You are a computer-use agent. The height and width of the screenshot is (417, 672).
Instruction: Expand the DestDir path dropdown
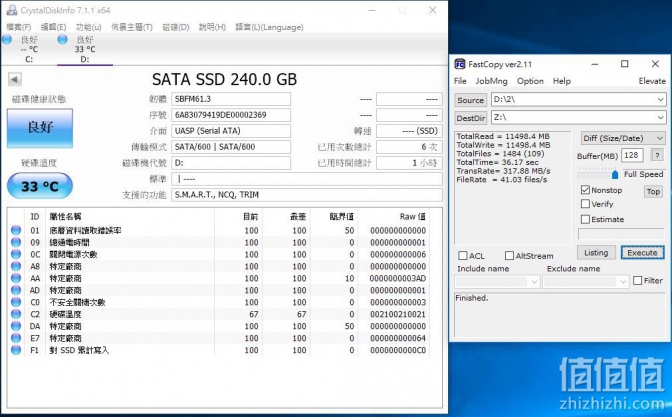pos(660,117)
